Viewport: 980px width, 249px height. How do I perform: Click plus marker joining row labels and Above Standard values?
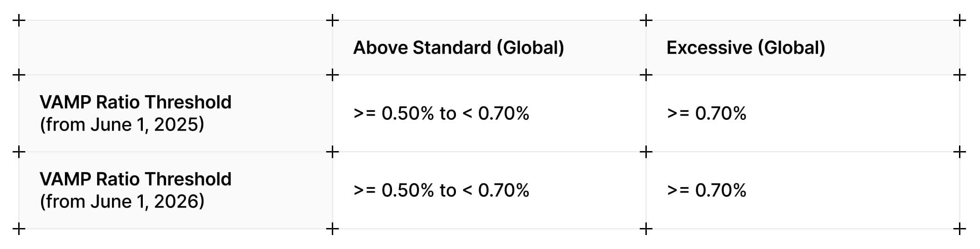332,152
